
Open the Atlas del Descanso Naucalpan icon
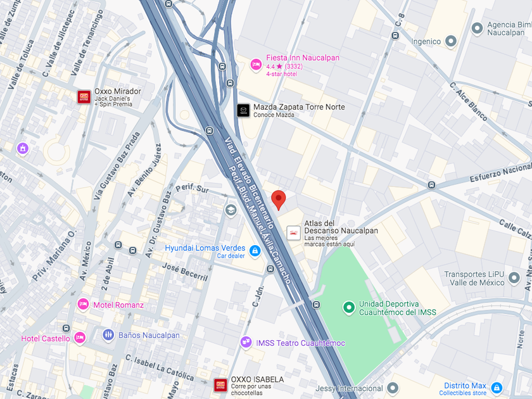point(293,233)
